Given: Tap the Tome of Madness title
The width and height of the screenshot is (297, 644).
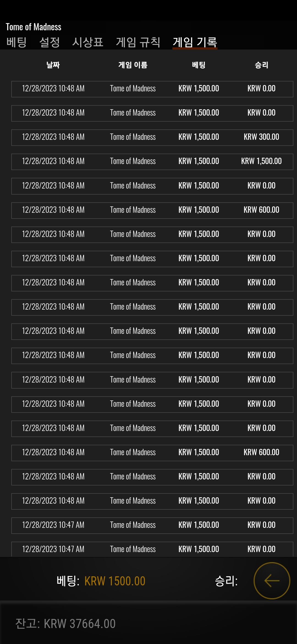Looking at the screenshot, I should click(34, 27).
